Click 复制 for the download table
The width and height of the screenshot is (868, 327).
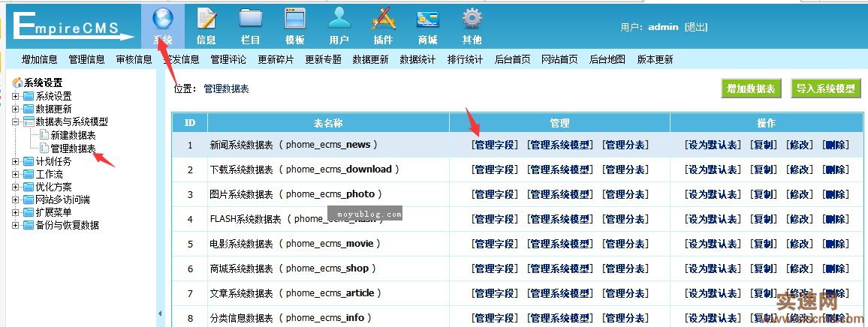tap(764, 169)
